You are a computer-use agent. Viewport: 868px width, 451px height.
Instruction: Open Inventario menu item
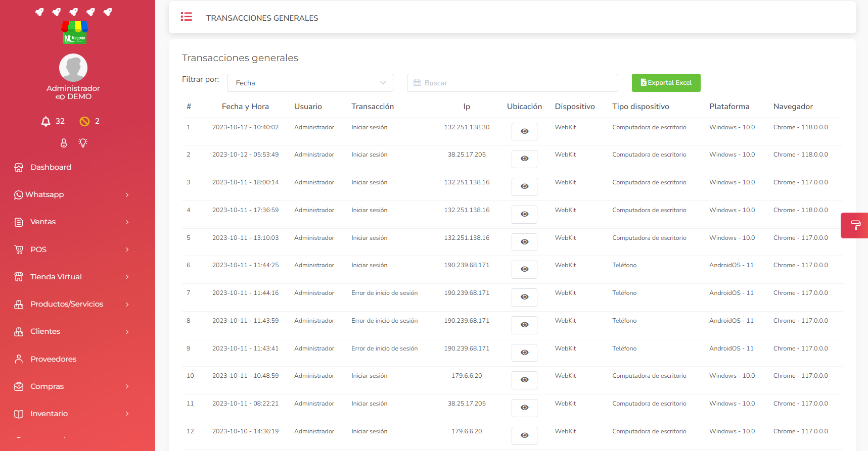(49, 414)
